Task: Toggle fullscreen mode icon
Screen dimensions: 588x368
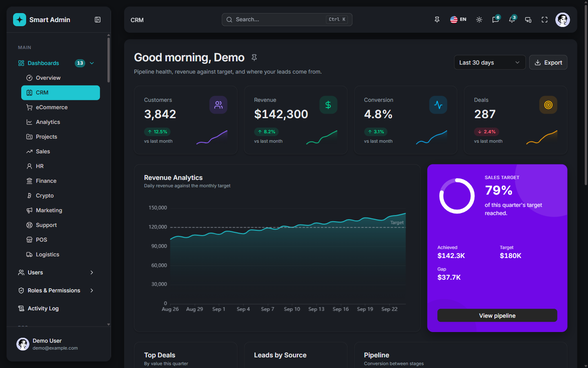Action: (x=545, y=20)
